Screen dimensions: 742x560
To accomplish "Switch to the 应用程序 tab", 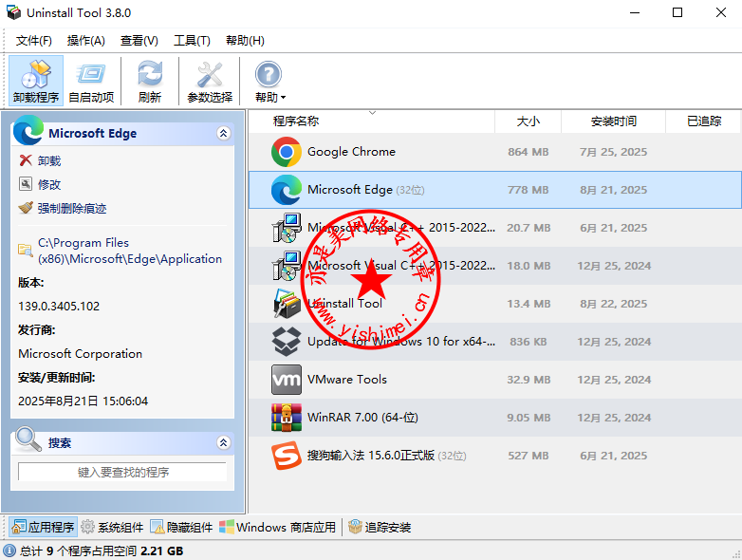I will coord(43,527).
